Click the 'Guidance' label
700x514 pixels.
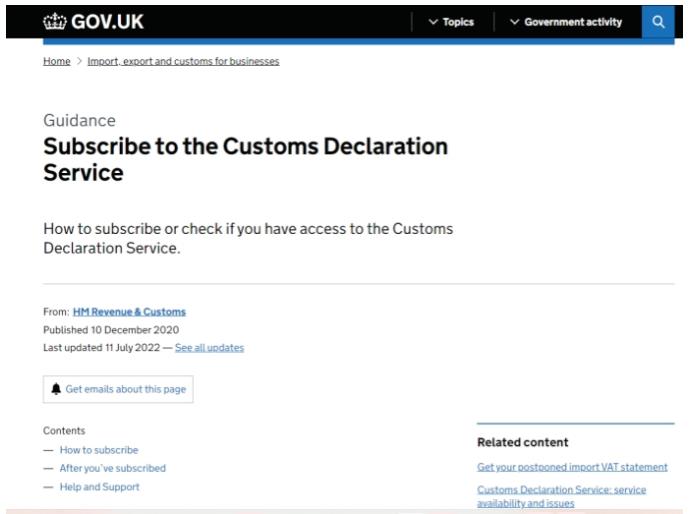[x=79, y=121]
